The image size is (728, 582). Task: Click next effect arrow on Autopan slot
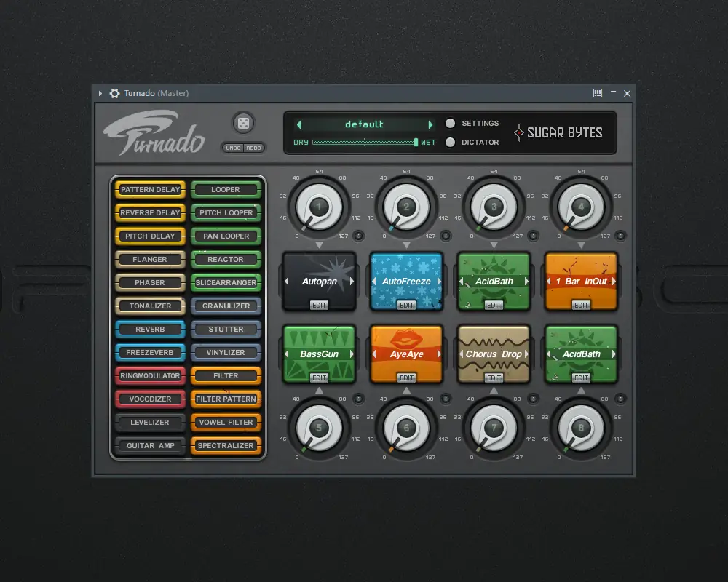pyautogui.click(x=352, y=282)
